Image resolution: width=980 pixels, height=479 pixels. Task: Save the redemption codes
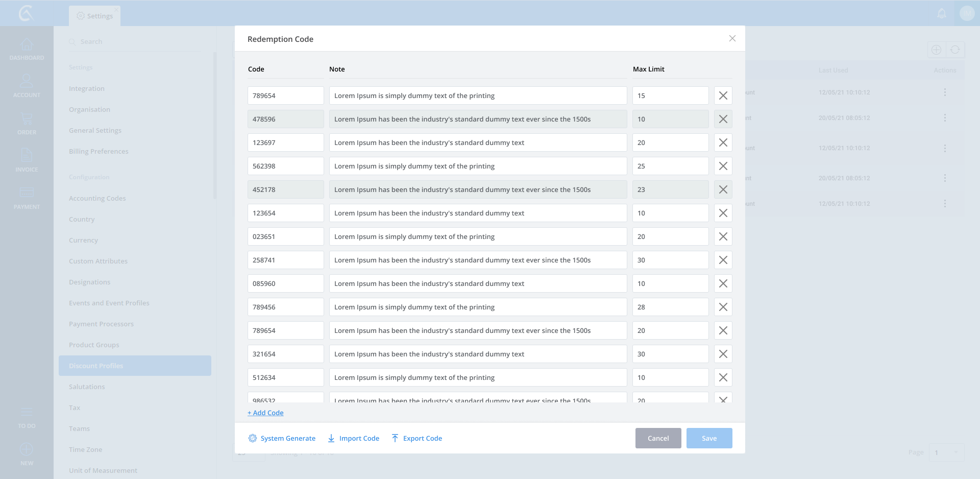[x=709, y=438]
